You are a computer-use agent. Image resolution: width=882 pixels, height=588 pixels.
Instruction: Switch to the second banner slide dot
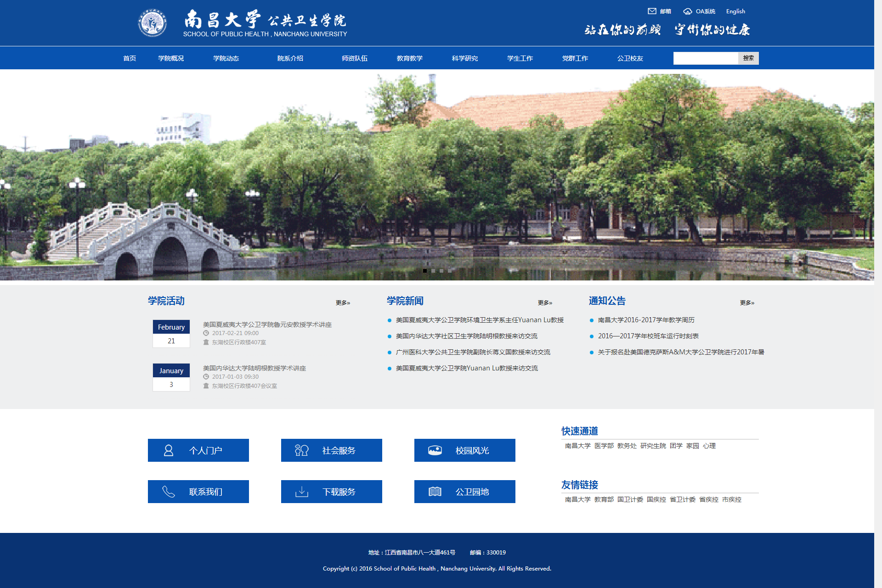point(433,271)
